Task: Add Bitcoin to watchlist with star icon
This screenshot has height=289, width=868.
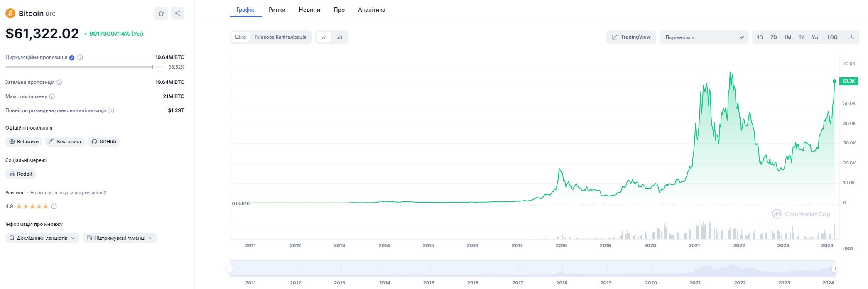Action: click(x=161, y=13)
